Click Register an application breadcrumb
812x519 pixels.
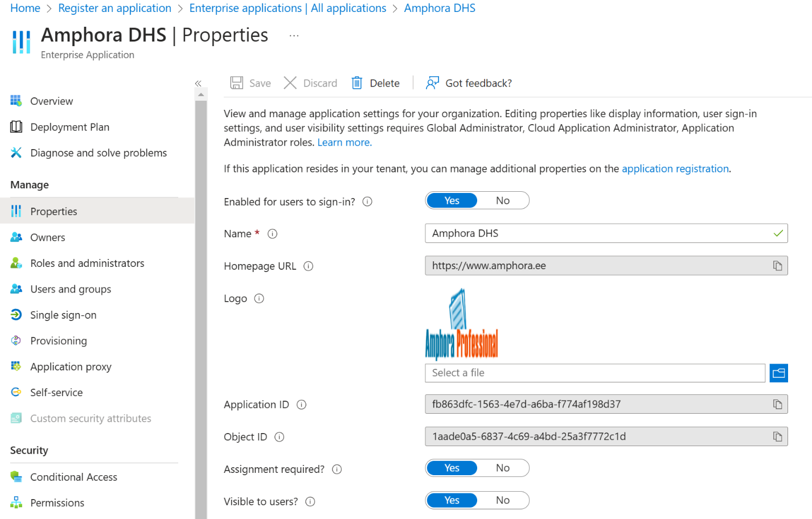(x=114, y=8)
